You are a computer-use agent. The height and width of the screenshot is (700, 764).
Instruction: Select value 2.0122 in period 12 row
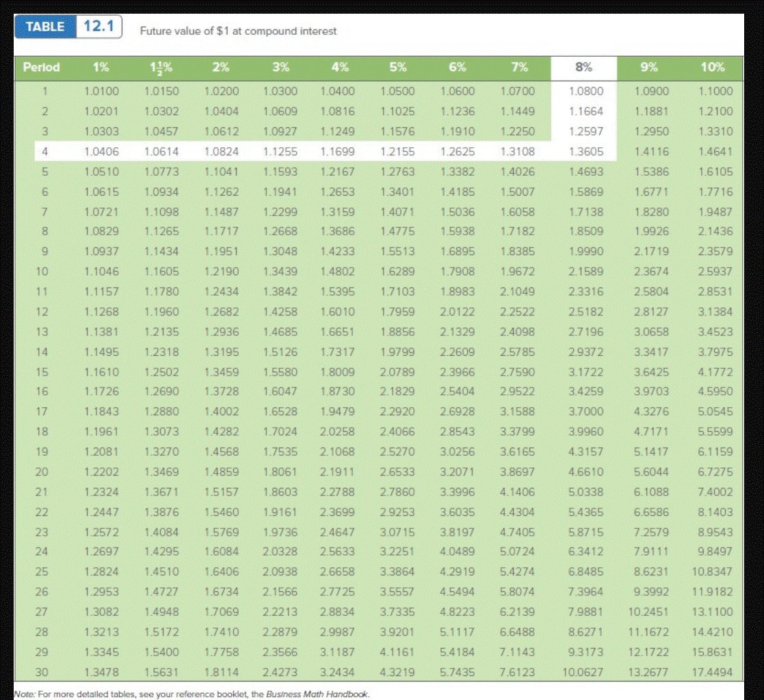pyautogui.click(x=458, y=311)
